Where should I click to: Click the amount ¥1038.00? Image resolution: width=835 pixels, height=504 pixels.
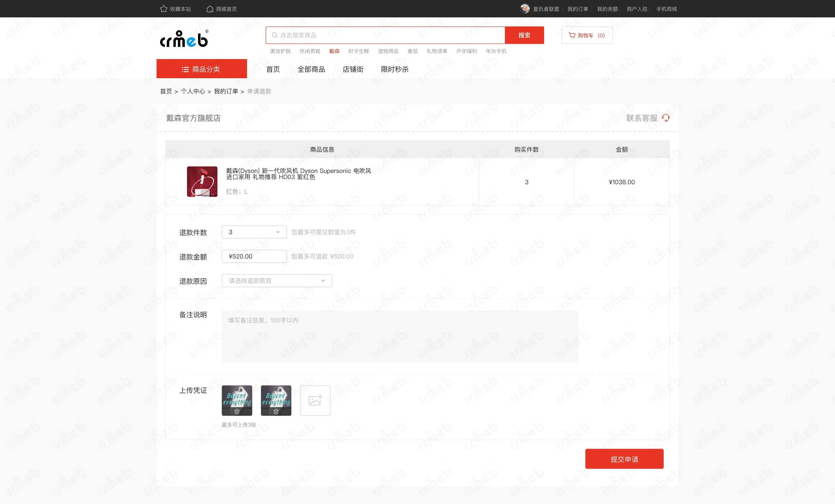[622, 182]
